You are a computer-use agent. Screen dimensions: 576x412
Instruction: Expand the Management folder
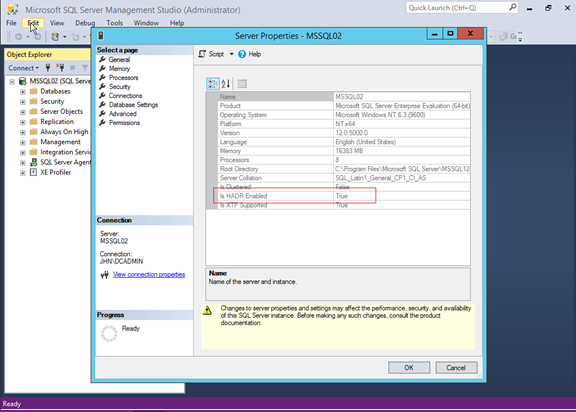point(23,142)
